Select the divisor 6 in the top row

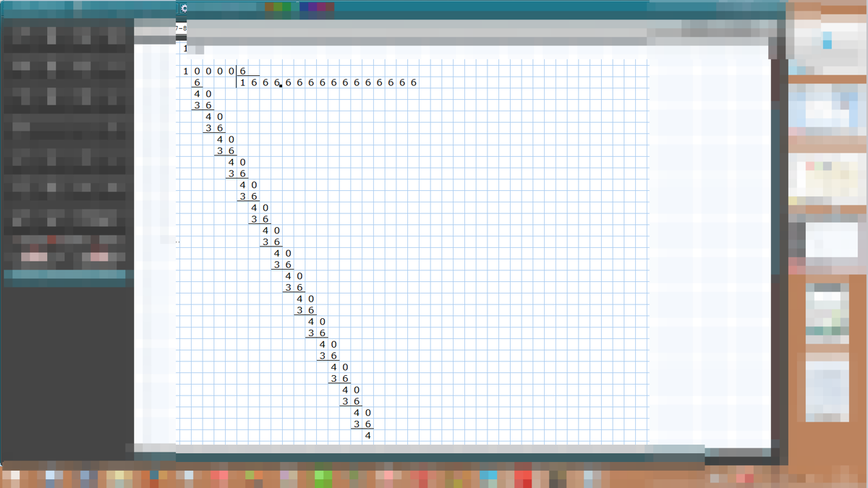(x=243, y=72)
